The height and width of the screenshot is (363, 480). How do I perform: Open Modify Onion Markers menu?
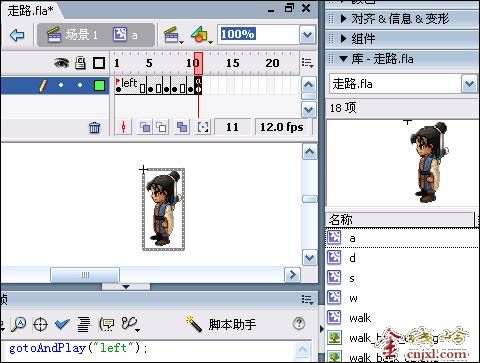coord(203,127)
